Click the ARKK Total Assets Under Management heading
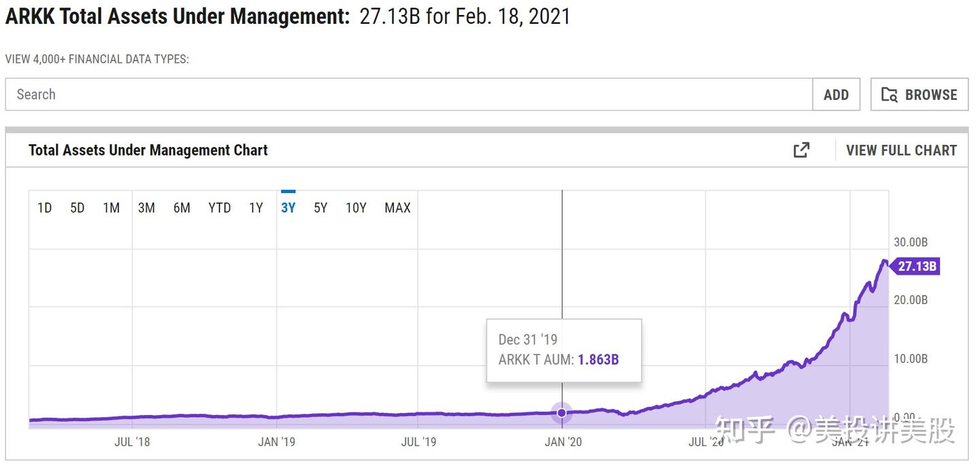 178,16
